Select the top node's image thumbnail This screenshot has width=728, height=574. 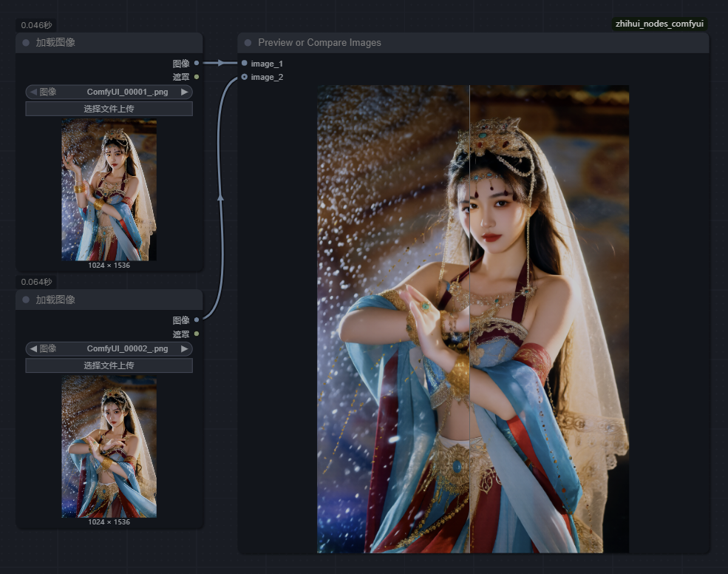[109, 189]
